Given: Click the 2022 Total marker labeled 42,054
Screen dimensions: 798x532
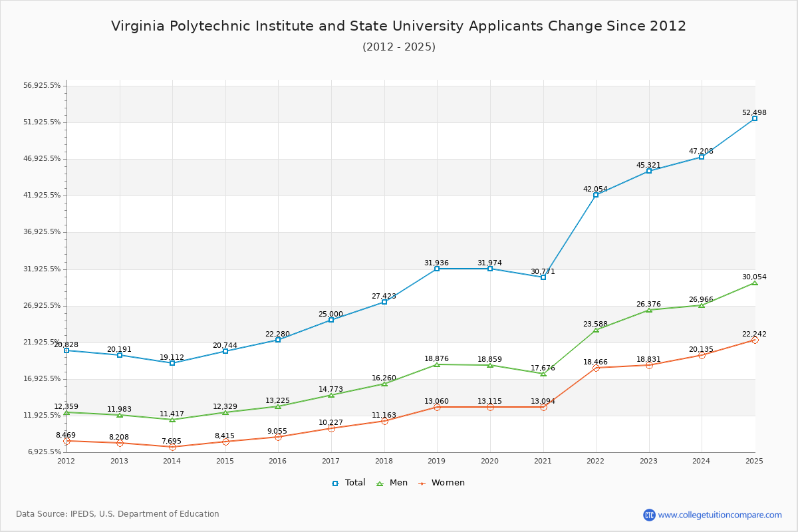Looking at the screenshot, I should tap(595, 196).
